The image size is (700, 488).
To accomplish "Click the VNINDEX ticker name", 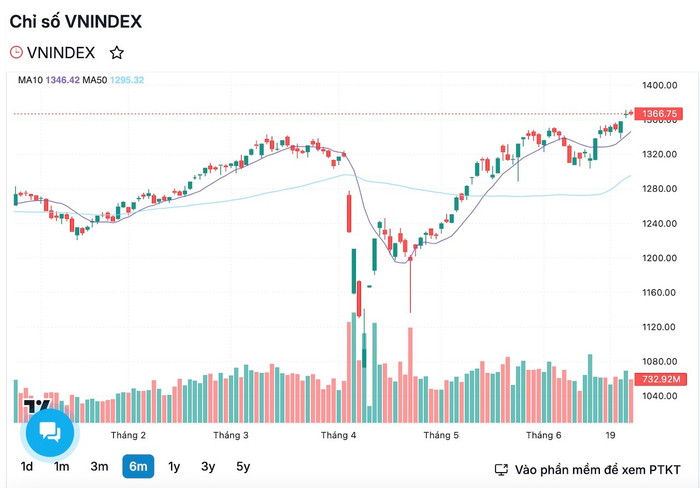I will (x=61, y=53).
